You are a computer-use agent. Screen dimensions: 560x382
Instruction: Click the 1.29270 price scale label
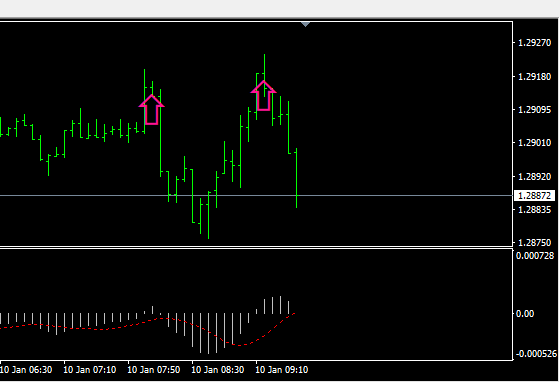click(534, 43)
